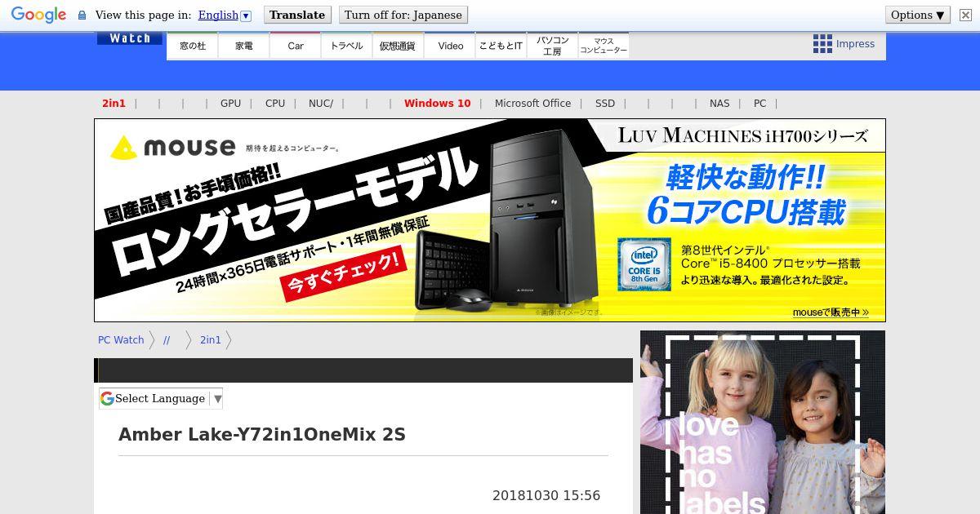Open the こどもとIT site tab

point(501,46)
